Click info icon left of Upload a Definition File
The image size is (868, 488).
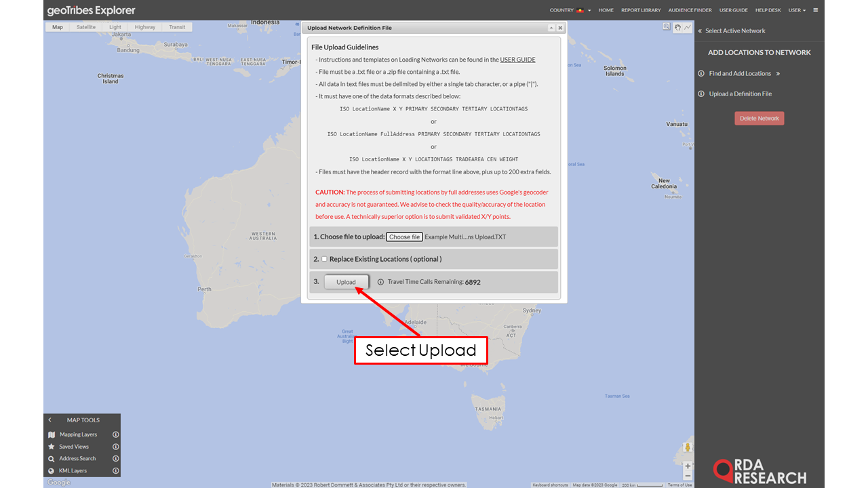click(x=701, y=94)
